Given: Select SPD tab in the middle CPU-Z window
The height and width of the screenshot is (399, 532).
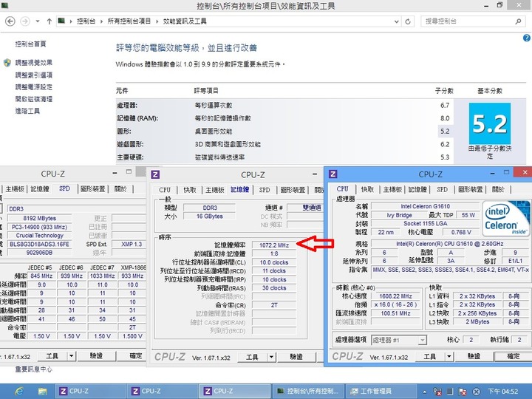Looking at the screenshot, I should 265,190.
